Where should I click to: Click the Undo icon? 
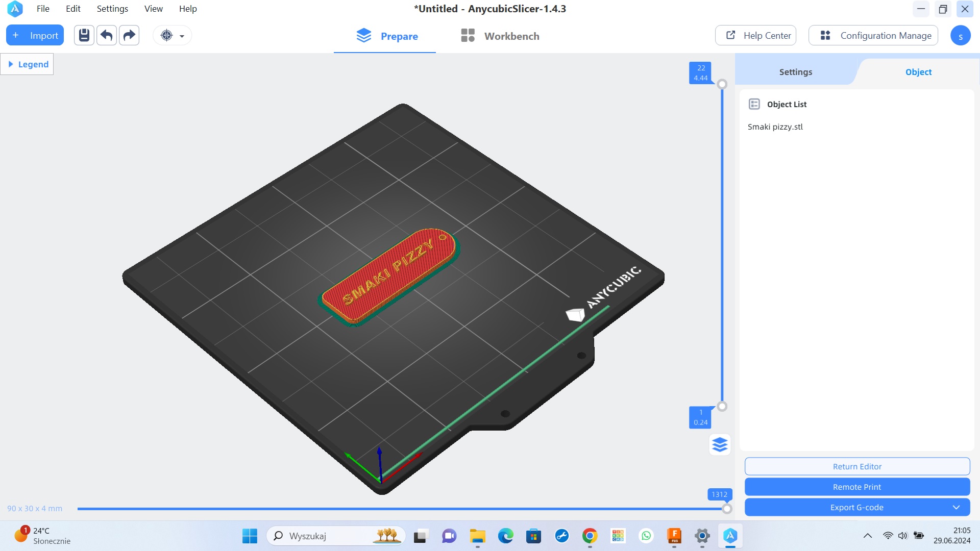[x=107, y=35]
